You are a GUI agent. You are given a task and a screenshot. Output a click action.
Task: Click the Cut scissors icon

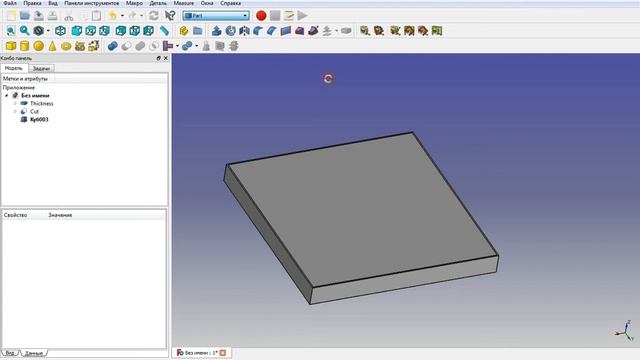(x=69, y=16)
